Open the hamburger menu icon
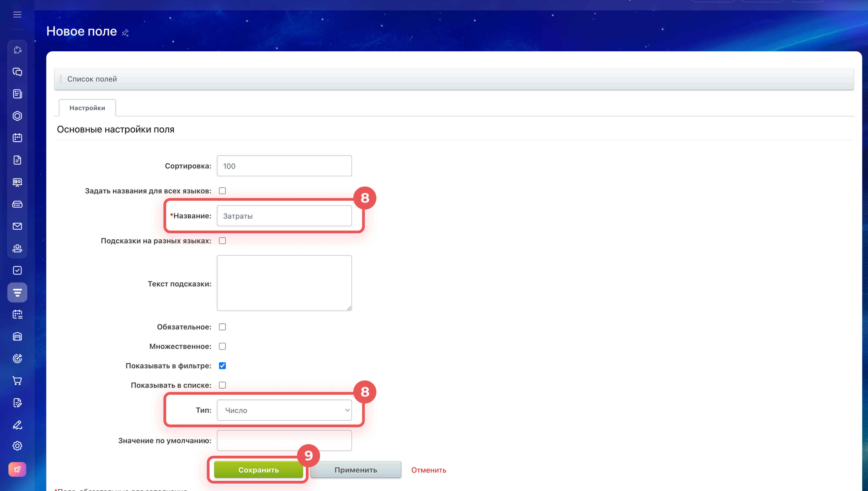Screen dimensions: 868x491 coord(17,14)
